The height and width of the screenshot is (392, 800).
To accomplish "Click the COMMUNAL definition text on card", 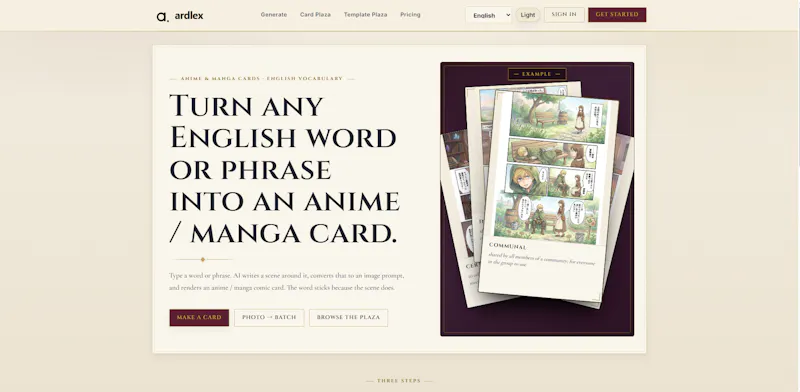I will 541,260.
